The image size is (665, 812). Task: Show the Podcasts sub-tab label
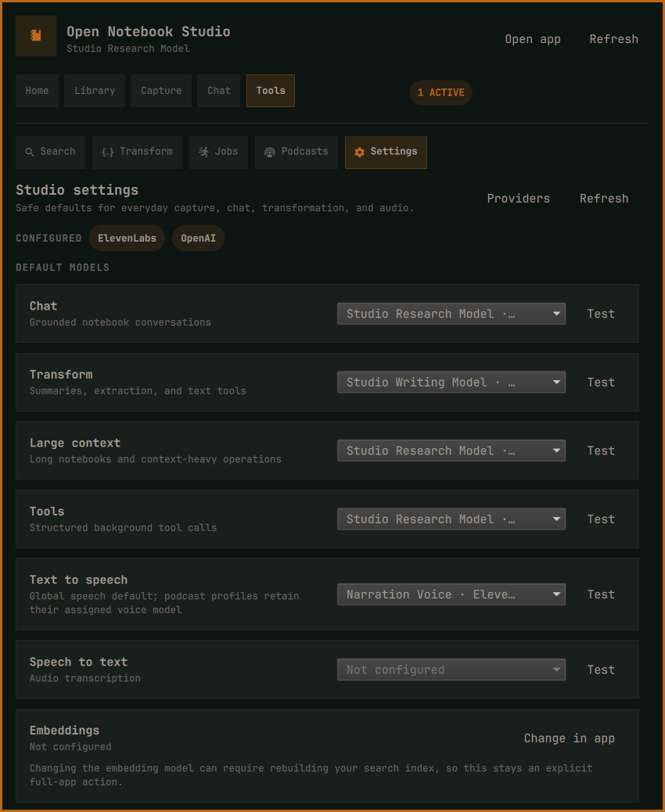pyautogui.click(x=304, y=151)
